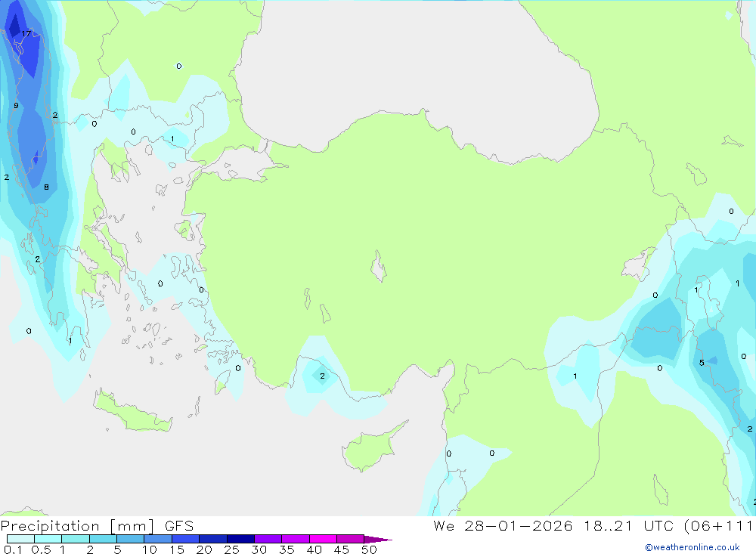The height and width of the screenshot is (554, 756).
Task: Open the weatheronline.co.uk credit link
Action: 692,547
